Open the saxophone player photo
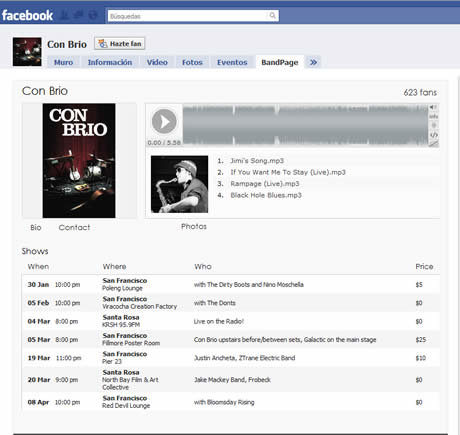The width and height of the screenshot is (460, 435). click(179, 184)
